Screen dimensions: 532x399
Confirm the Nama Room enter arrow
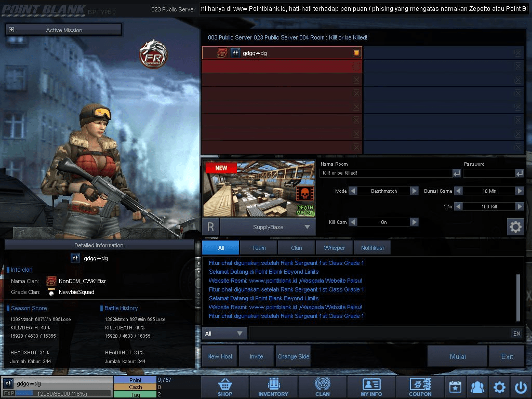[457, 174]
